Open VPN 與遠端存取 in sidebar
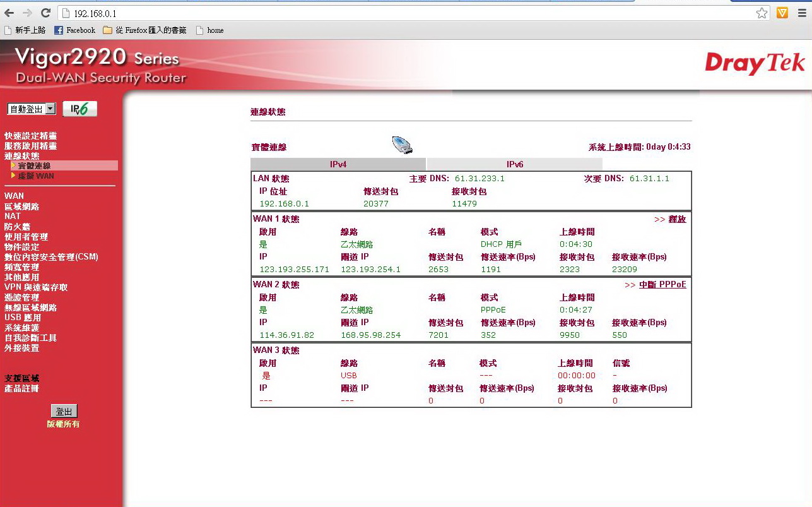812x507 pixels. [x=36, y=287]
